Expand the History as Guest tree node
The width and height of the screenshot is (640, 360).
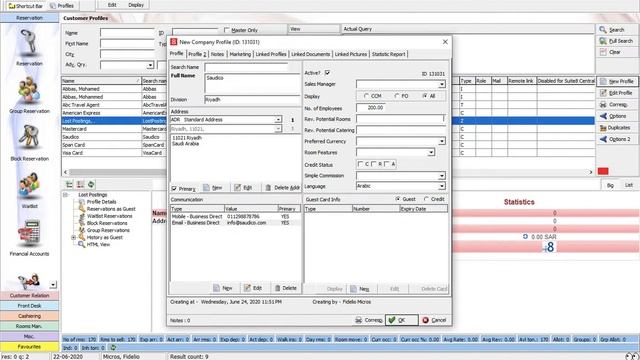(73, 238)
